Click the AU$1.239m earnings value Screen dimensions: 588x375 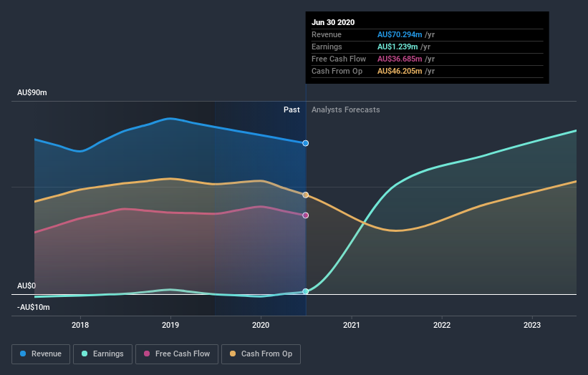(397, 47)
